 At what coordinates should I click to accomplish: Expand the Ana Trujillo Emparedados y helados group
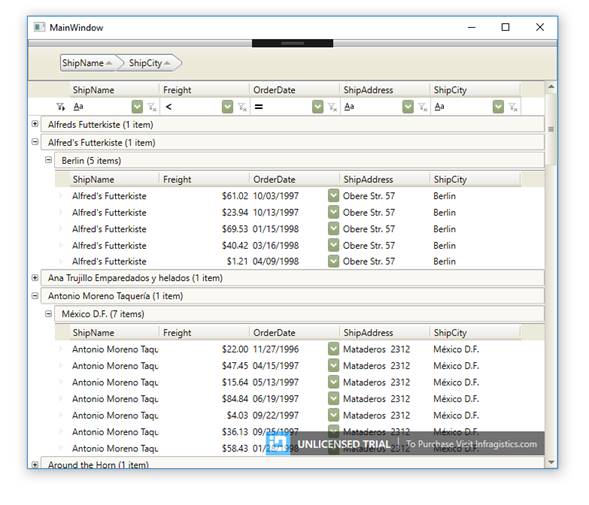pyautogui.click(x=35, y=278)
